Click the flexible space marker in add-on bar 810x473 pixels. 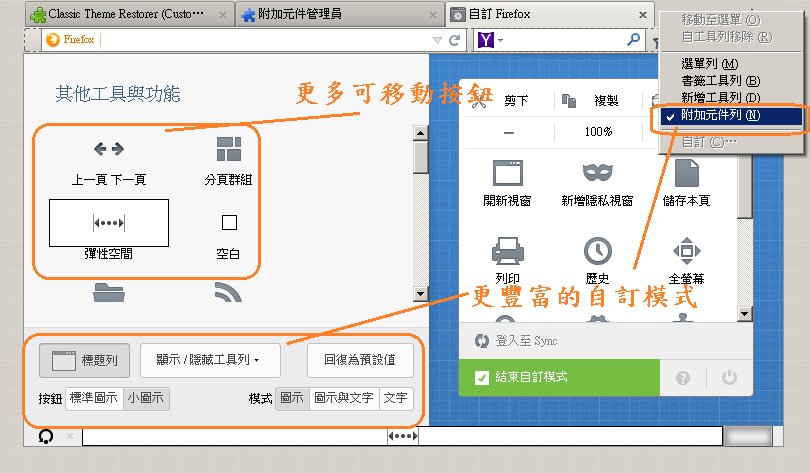point(403,436)
